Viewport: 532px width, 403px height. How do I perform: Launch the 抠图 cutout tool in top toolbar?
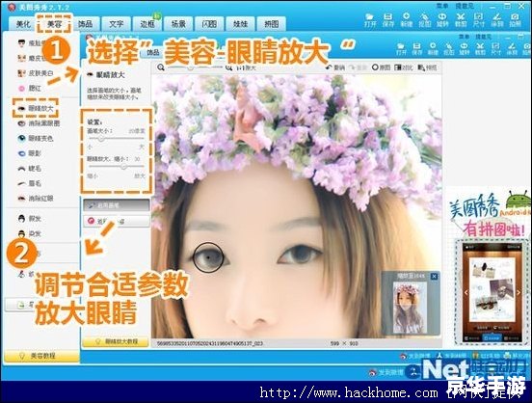(x=424, y=19)
